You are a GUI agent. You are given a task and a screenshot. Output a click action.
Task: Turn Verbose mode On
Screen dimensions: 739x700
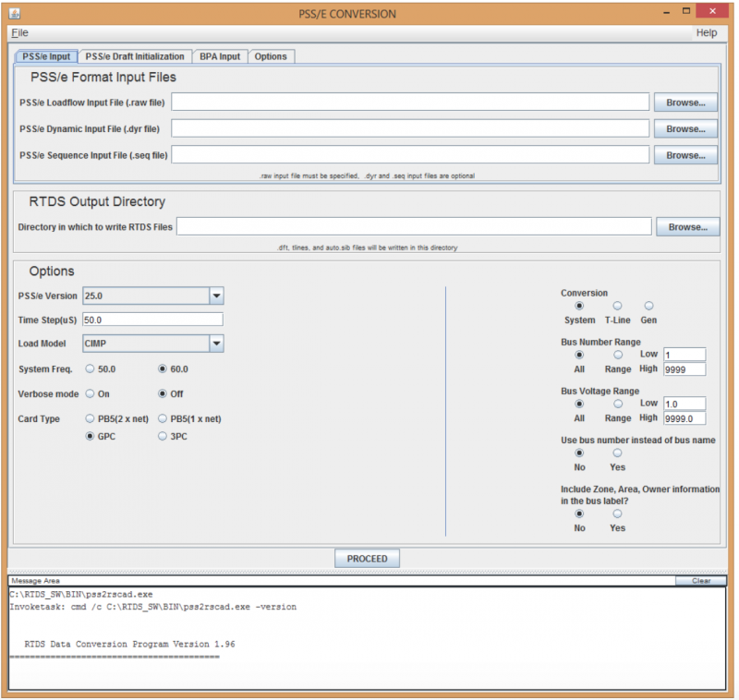[x=90, y=393]
